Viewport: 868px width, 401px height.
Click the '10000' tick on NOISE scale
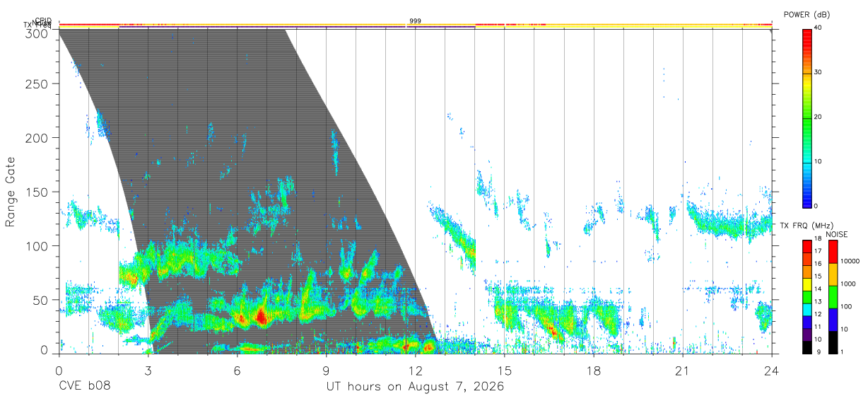click(849, 261)
